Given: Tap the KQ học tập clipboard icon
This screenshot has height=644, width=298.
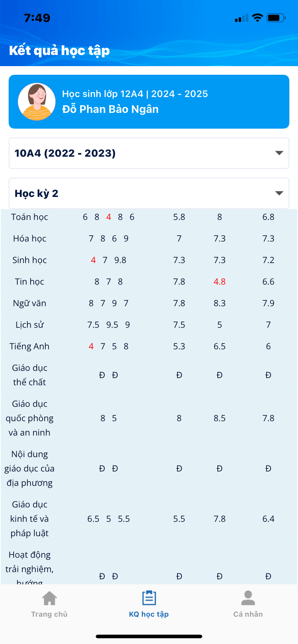Looking at the screenshot, I should [x=149, y=598].
